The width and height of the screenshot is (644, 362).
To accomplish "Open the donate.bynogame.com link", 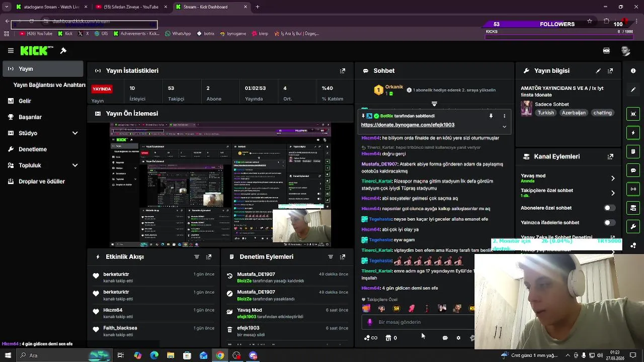I will [x=408, y=125].
